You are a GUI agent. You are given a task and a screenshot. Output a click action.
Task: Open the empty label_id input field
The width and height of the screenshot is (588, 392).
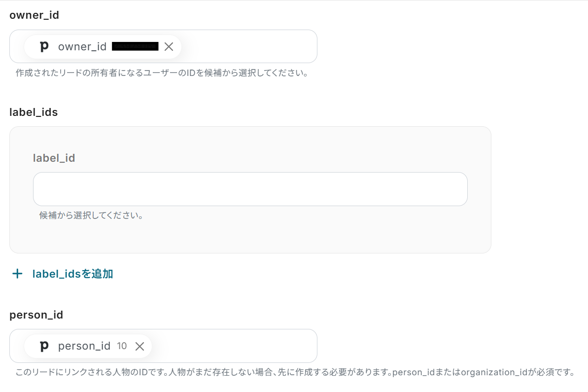coord(250,189)
